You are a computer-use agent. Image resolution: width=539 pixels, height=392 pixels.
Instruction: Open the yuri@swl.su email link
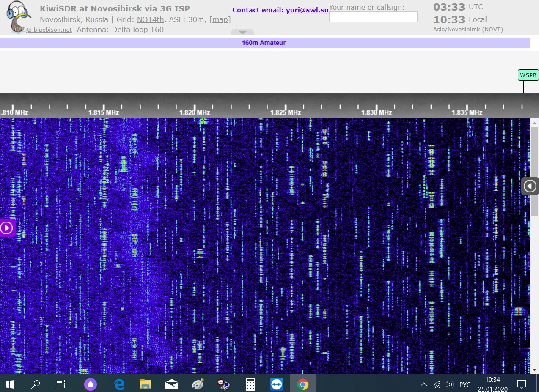pyautogui.click(x=307, y=10)
